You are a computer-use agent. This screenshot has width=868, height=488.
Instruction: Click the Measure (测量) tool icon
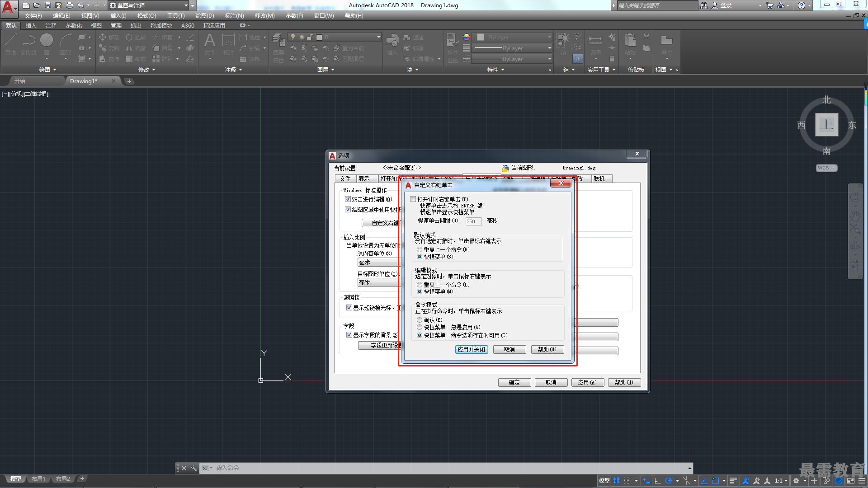tap(595, 45)
